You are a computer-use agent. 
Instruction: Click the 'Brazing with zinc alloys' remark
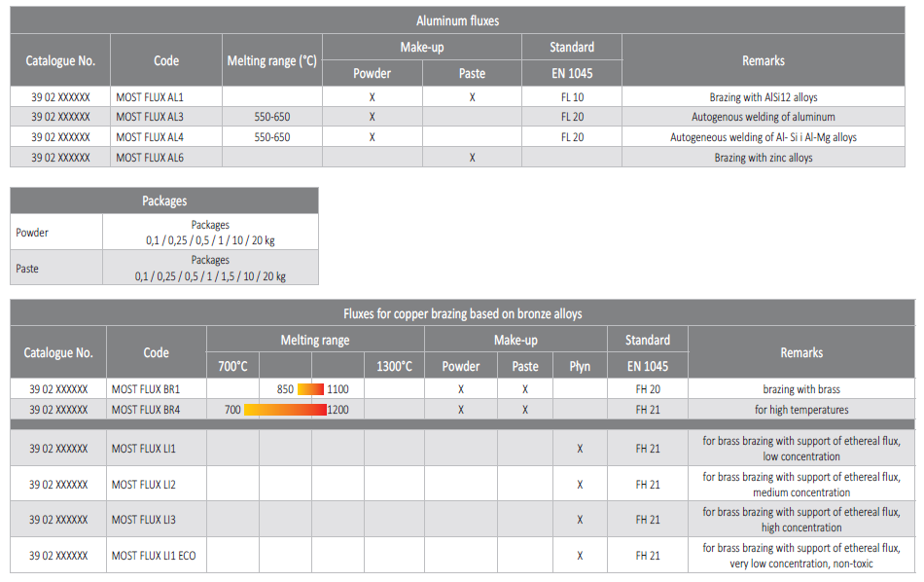coord(763,157)
